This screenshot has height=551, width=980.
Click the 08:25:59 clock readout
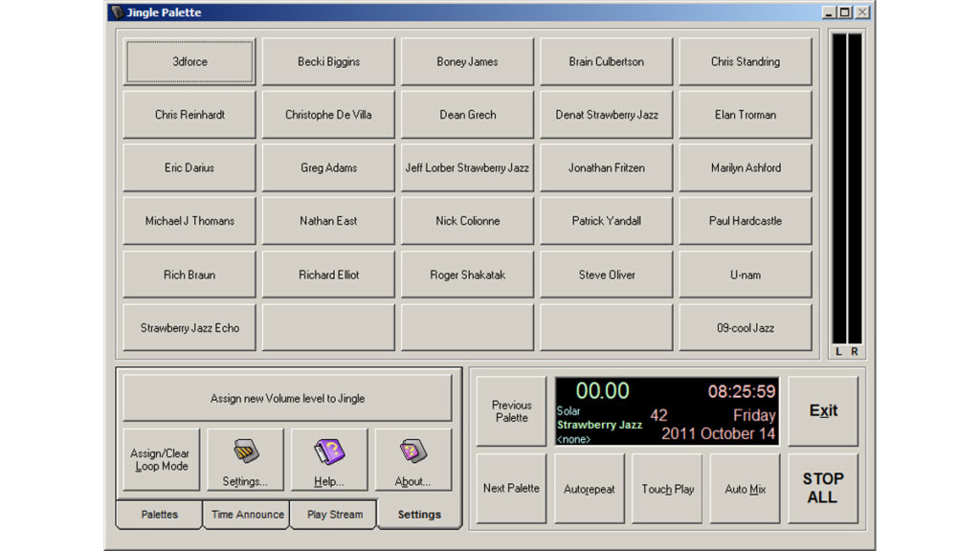(x=742, y=391)
